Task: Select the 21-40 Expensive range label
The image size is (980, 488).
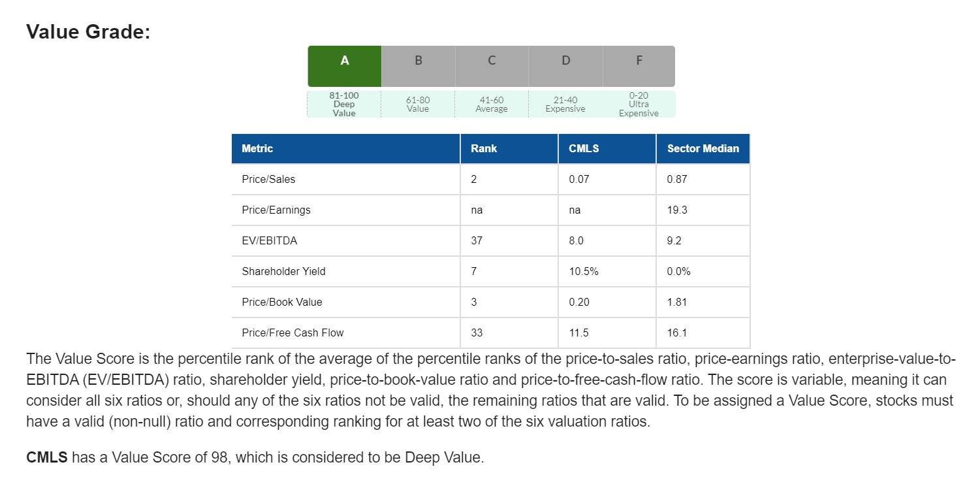Action: (x=565, y=105)
